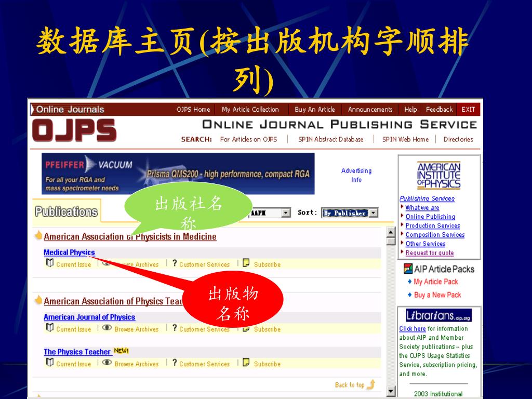
Task: Open Other Services link
Action: coord(425,244)
